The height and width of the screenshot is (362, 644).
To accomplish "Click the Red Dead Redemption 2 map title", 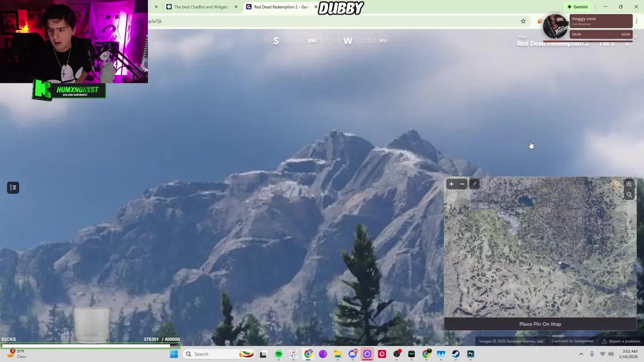I will [552, 44].
